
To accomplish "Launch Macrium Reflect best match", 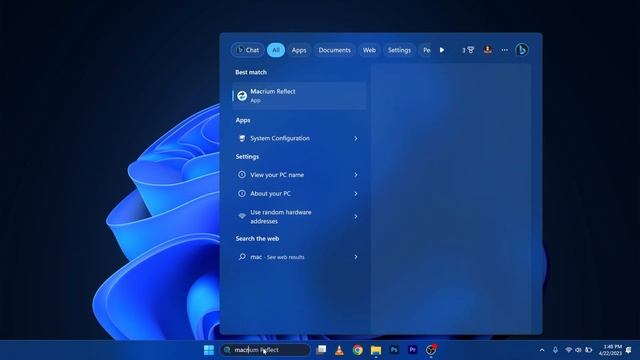I will tap(299, 96).
